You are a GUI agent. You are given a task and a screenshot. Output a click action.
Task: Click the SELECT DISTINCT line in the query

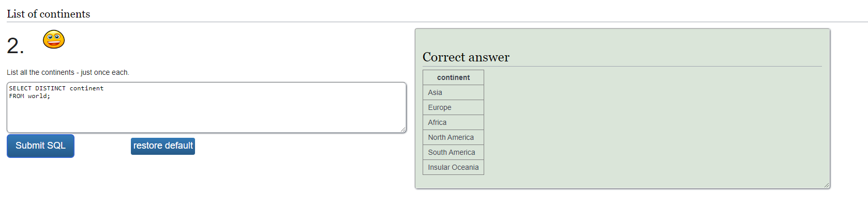click(x=56, y=88)
